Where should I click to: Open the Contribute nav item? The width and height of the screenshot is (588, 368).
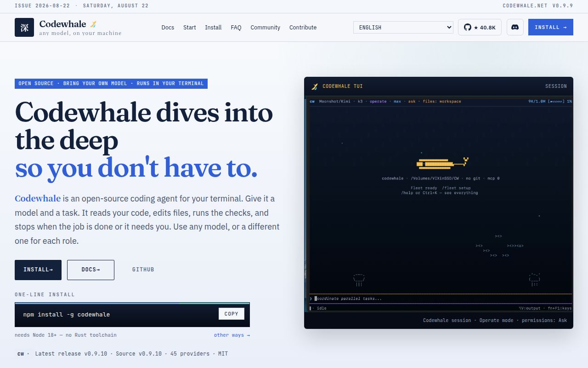click(303, 28)
